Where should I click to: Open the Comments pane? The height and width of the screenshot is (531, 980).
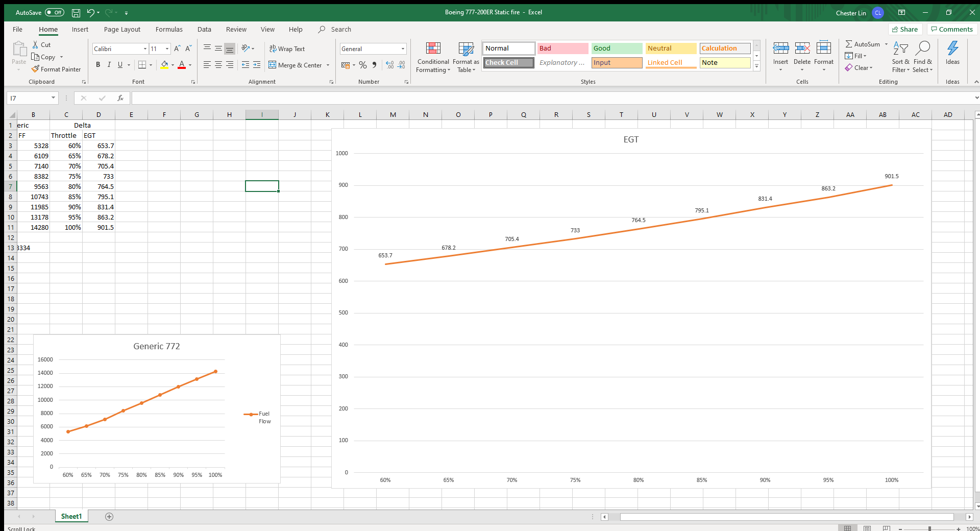952,30
